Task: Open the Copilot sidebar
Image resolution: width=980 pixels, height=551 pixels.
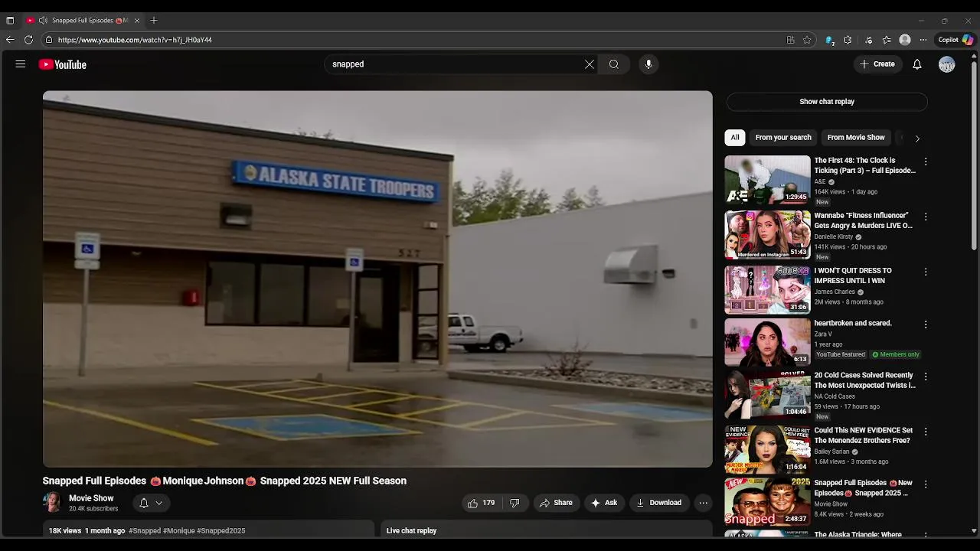Action: [x=956, y=40]
